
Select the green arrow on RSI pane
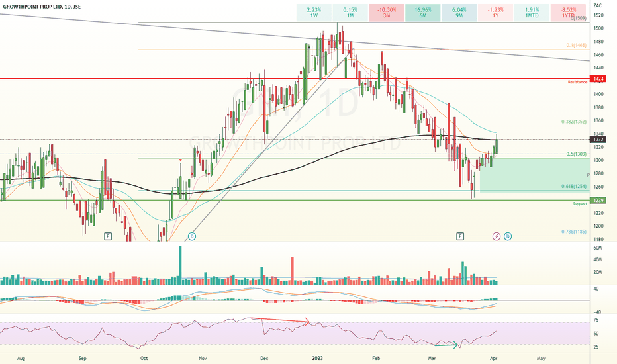447,345
